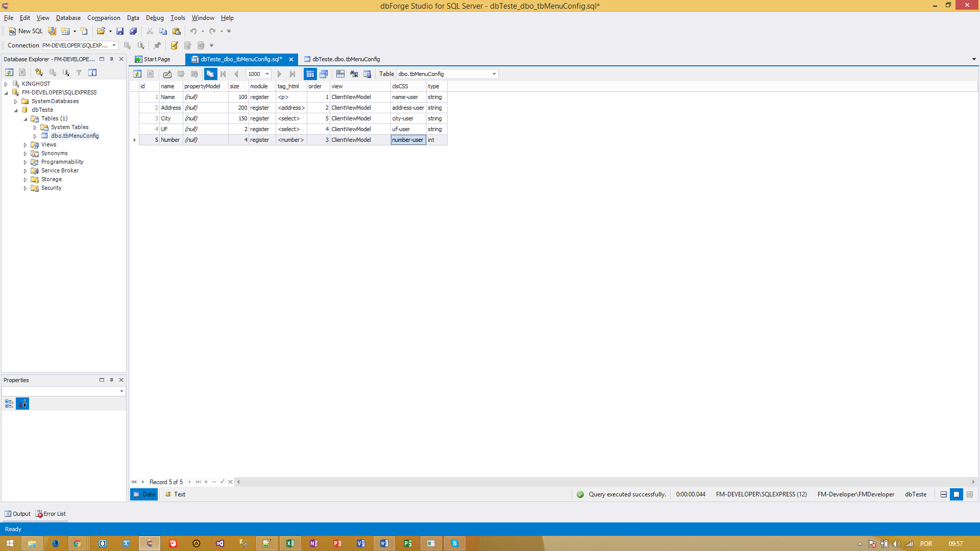980x551 pixels.
Task: Click the Refresh Data icon in the grid toolbar
Action: click(x=137, y=74)
